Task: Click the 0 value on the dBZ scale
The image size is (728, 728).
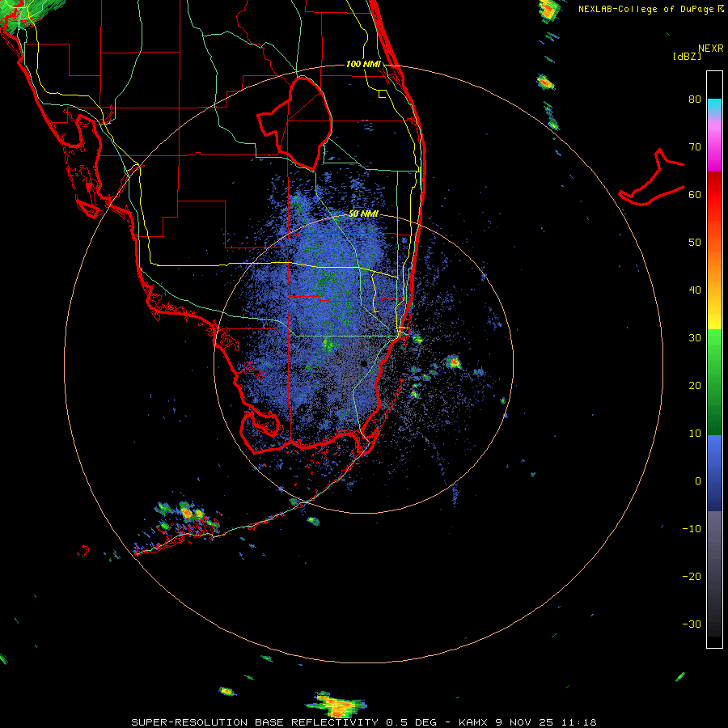Action: click(x=698, y=481)
